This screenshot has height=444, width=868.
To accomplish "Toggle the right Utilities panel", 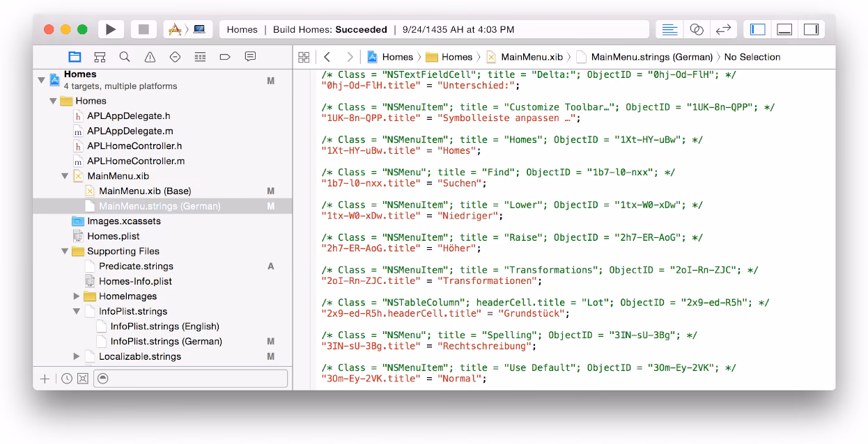I will (x=811, y=29).
